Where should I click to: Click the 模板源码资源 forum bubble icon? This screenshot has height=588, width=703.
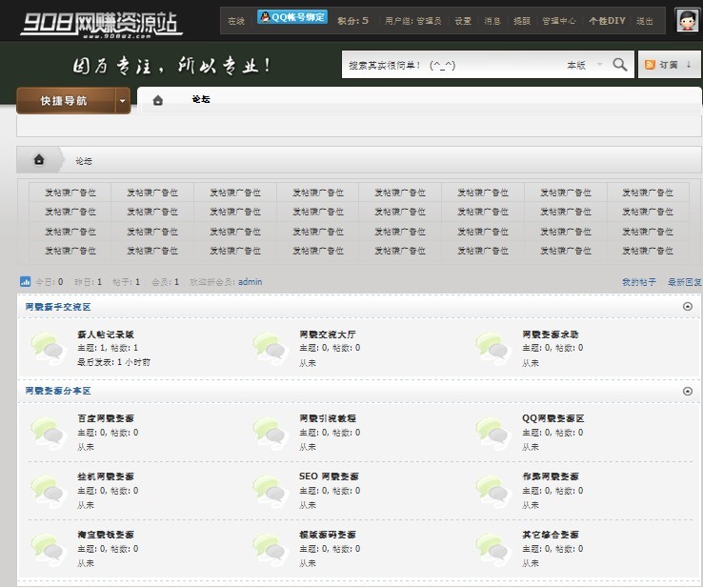[271, 549]
